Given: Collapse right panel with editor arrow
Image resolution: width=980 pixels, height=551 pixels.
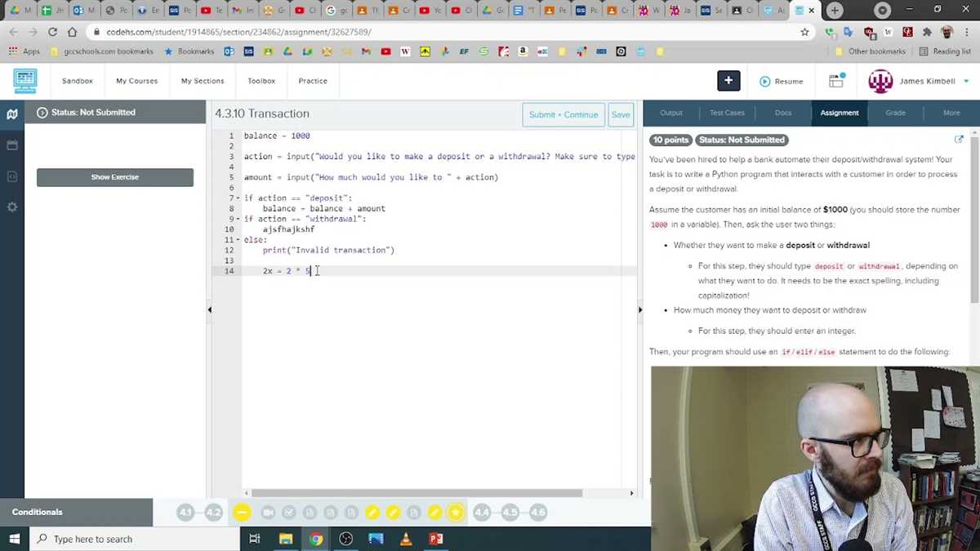Looking at the screenshot, I should click(639, 309).
